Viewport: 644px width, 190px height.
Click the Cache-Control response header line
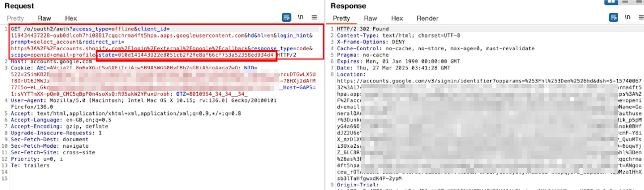436,49
